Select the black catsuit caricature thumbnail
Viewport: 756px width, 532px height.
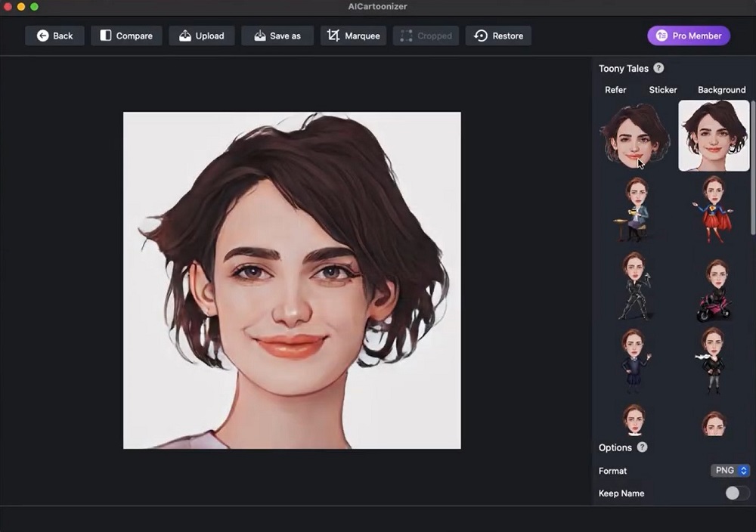pos(634,286)
